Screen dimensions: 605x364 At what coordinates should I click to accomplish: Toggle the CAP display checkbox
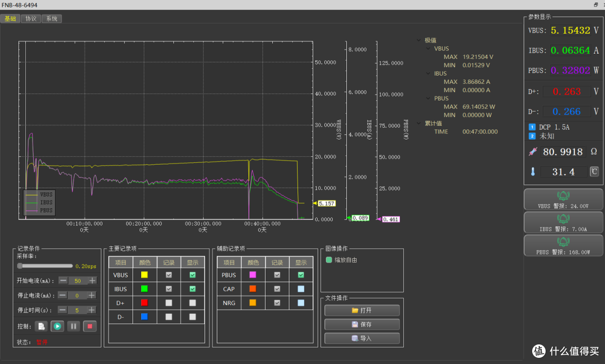[301, 289]
